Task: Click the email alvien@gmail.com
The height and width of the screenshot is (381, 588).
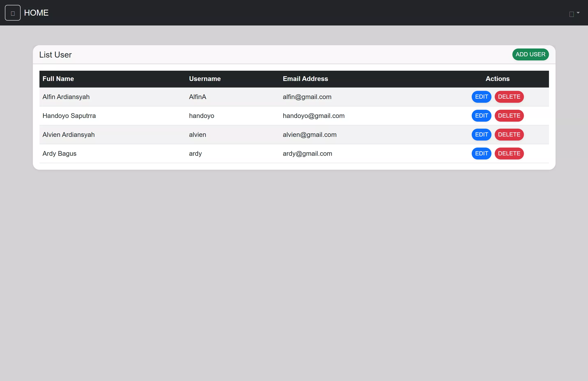Action: [x=310, y=135]
